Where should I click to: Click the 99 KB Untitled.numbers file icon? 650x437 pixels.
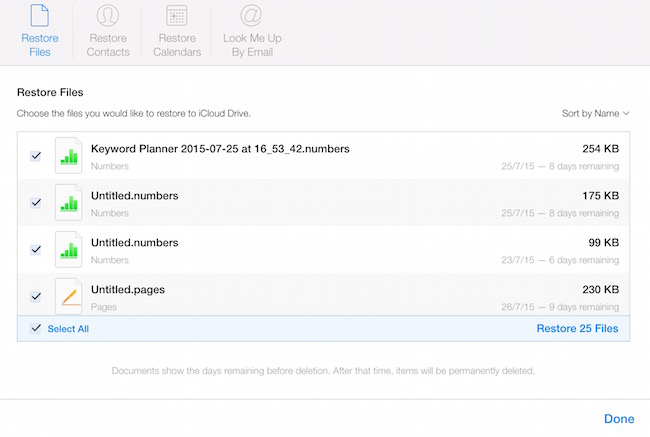[68, 249]
